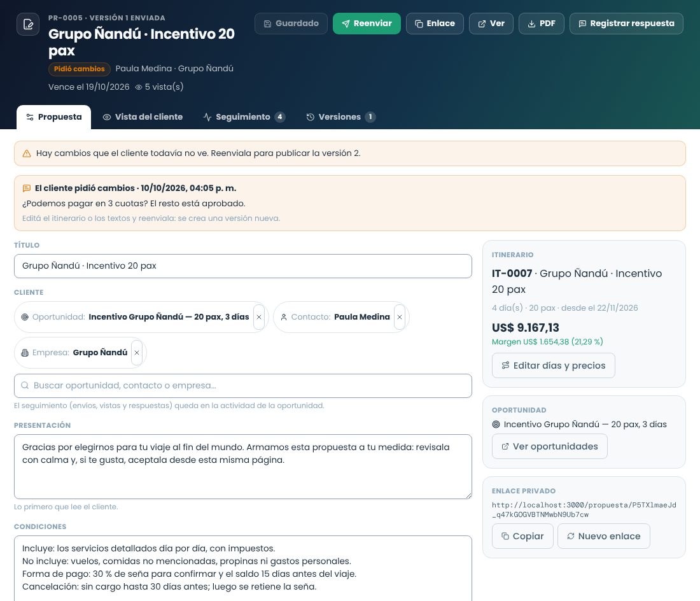Click the message icon in the client changes notice
700x601 pixels.
(27, 188)
